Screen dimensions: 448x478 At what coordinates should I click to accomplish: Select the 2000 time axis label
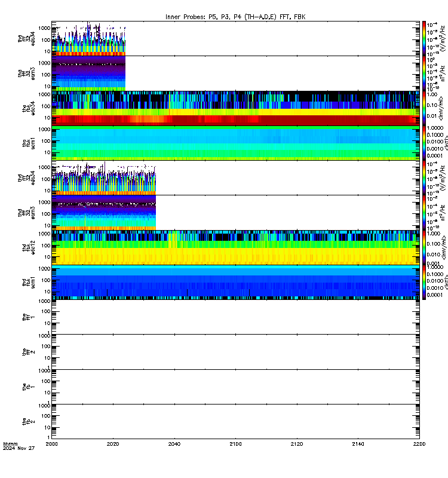(x=51, y=444)
